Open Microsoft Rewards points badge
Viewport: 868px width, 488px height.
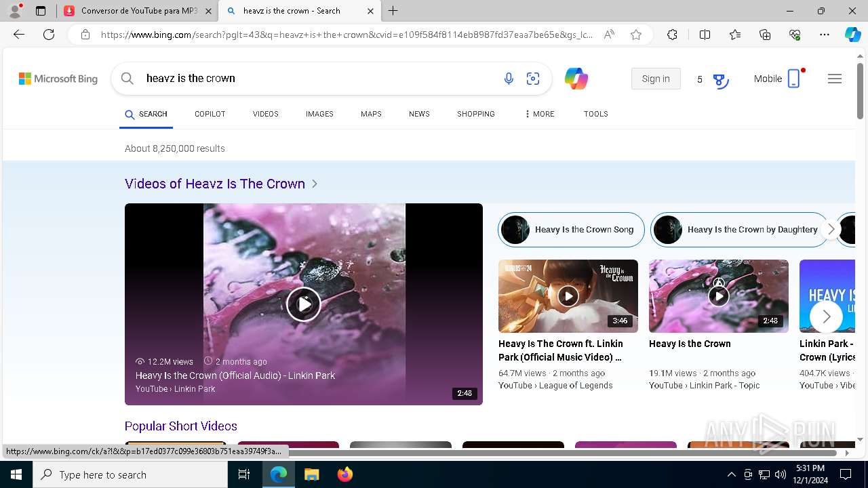pyautogui.click(x=712, y=80)
